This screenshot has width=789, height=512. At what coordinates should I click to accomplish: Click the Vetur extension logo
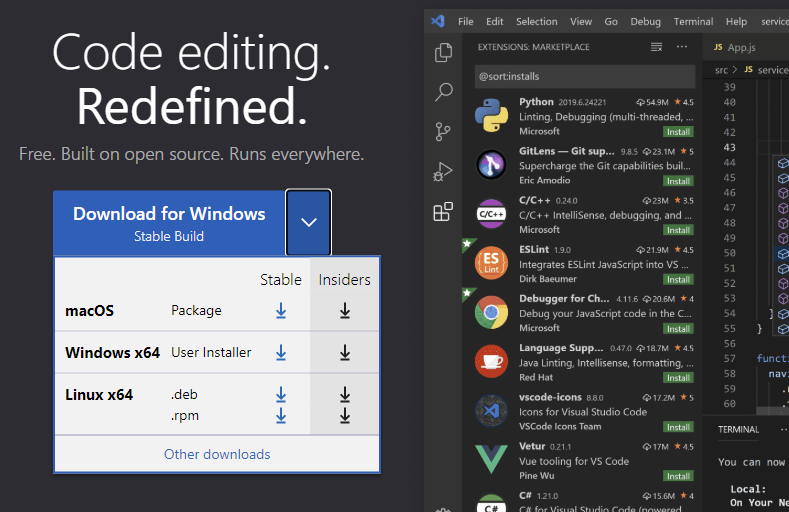point(491,459)
